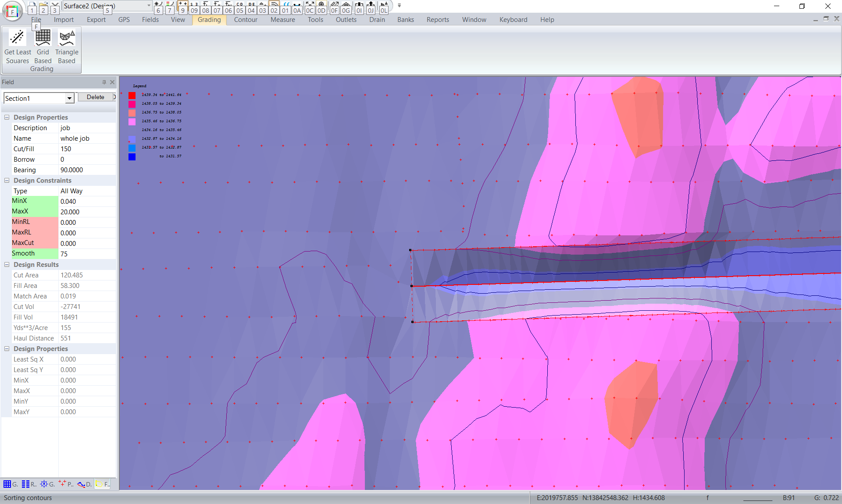Click the Delete button
The height and width of the screenshot is (504, 842).
click(x=95, y=97)
